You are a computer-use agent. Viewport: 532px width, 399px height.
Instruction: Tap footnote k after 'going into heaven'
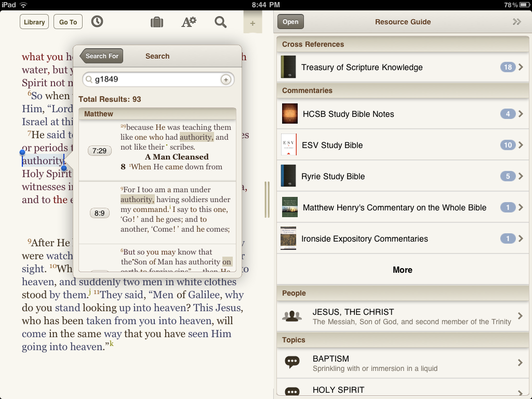coord(111,344)
